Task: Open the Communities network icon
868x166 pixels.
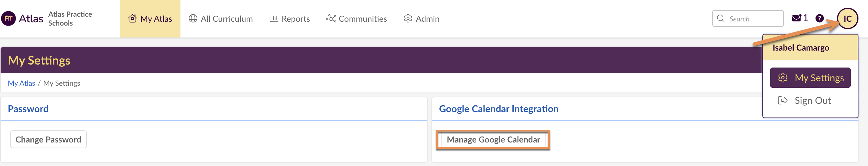Action: 330,18
